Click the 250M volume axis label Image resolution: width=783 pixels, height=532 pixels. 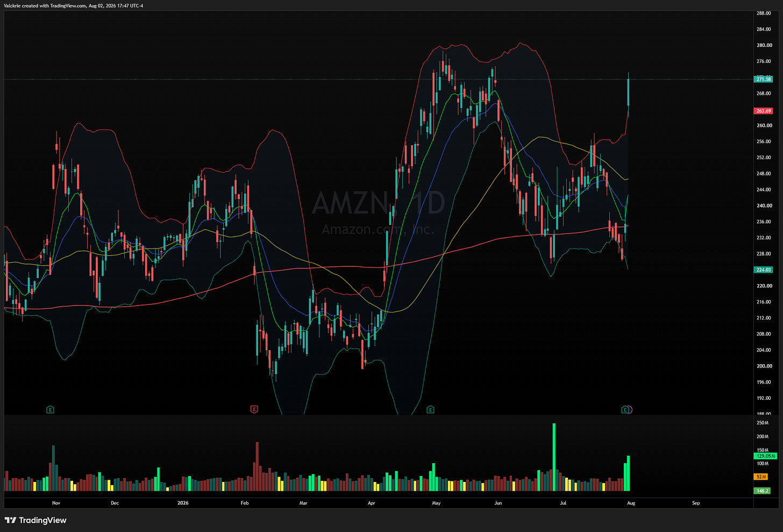763,423
